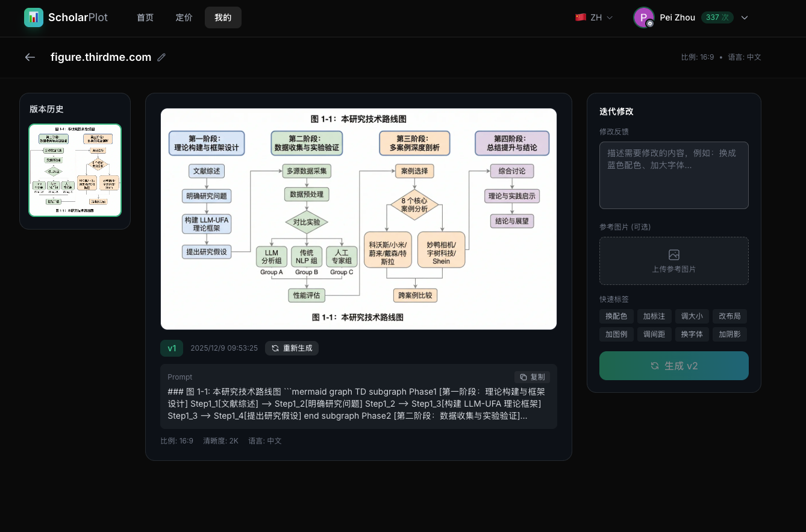This screenshot has height=532, width=806.
Task: Click the ScholarPlot logo icon
Action: click(34, 17)
